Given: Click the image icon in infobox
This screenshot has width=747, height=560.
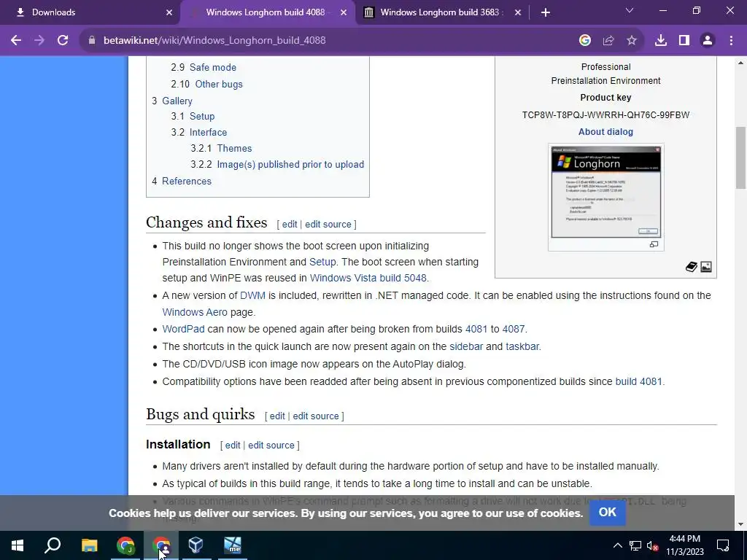Looking at the screenshot, I should 706,267.
